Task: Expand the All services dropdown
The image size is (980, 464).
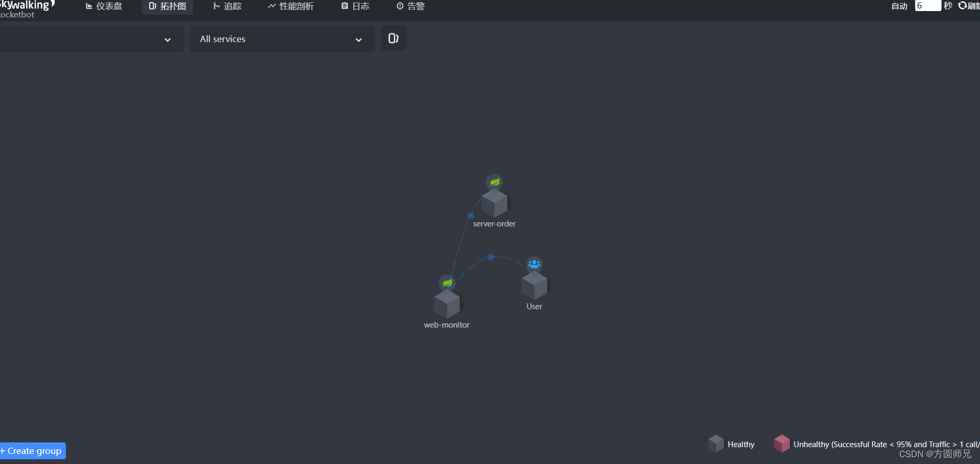Action: [x=282, y=39]
